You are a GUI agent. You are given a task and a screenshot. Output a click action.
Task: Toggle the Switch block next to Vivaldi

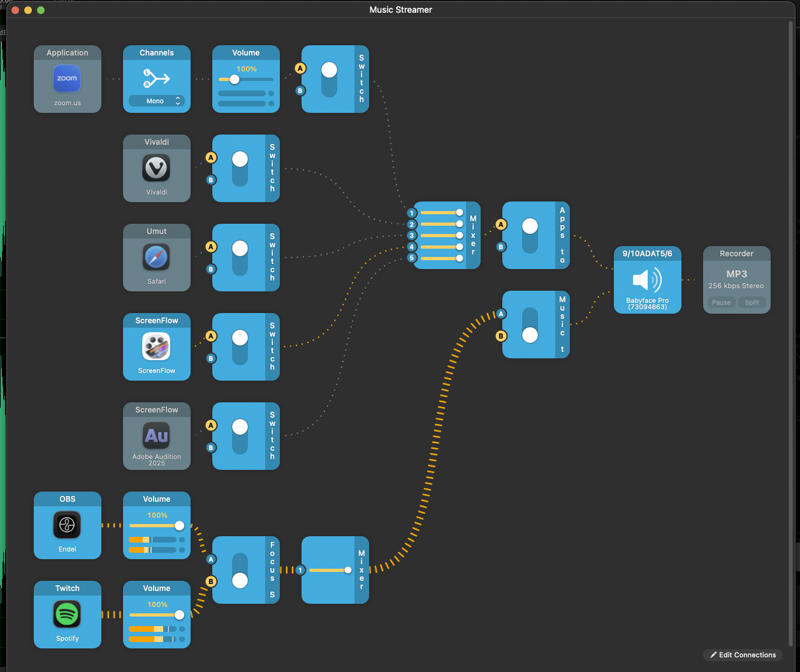[x=240, y=168]
